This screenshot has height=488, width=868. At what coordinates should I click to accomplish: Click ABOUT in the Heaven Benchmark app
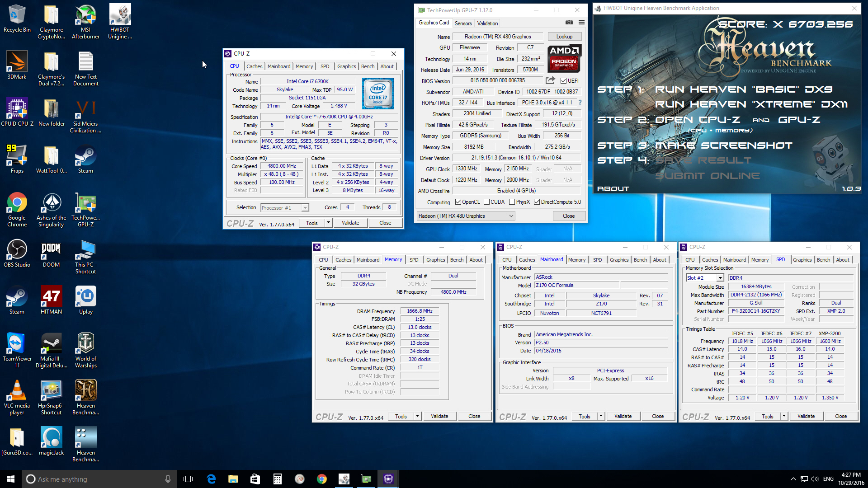613,189
